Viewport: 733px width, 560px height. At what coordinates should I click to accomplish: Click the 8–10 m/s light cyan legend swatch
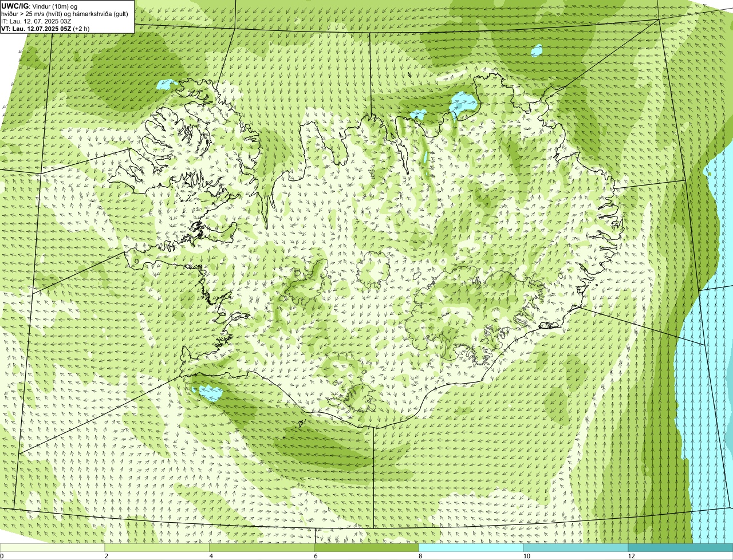[471, 548]
